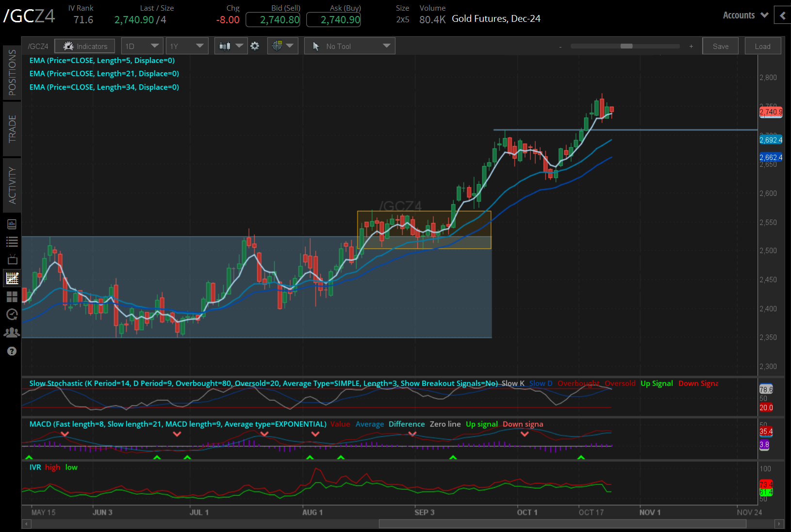791x532 pixels.
Task: Load a saved chart layout
Action: (762, 46)
